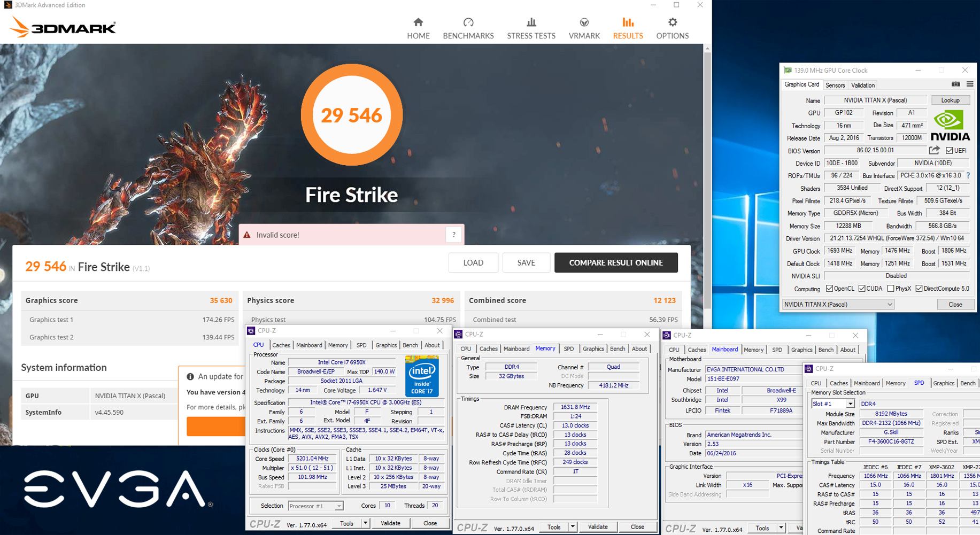Click the NVIDIA logo in GPU-Z
This screenshot has height=535, width=980.
(x=950, y=126)
